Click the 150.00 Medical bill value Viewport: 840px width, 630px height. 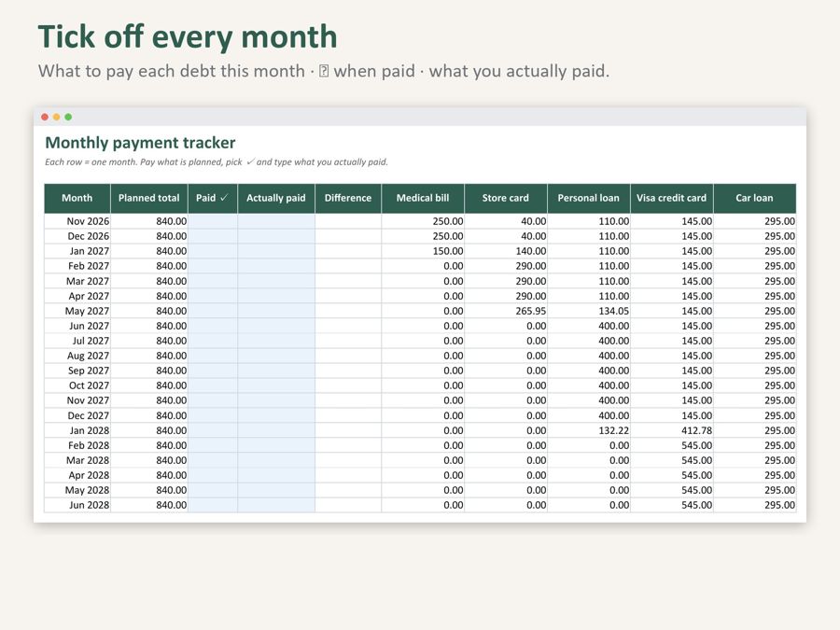click(423, 251)
